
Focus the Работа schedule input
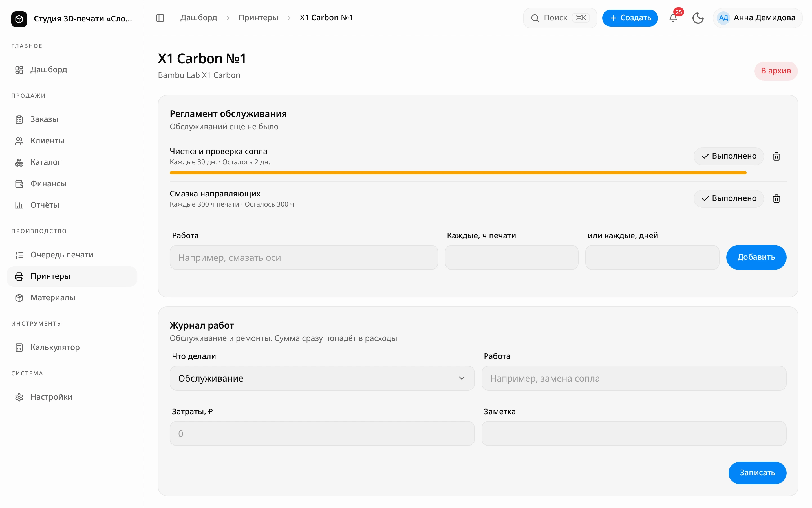coord(304,257)
